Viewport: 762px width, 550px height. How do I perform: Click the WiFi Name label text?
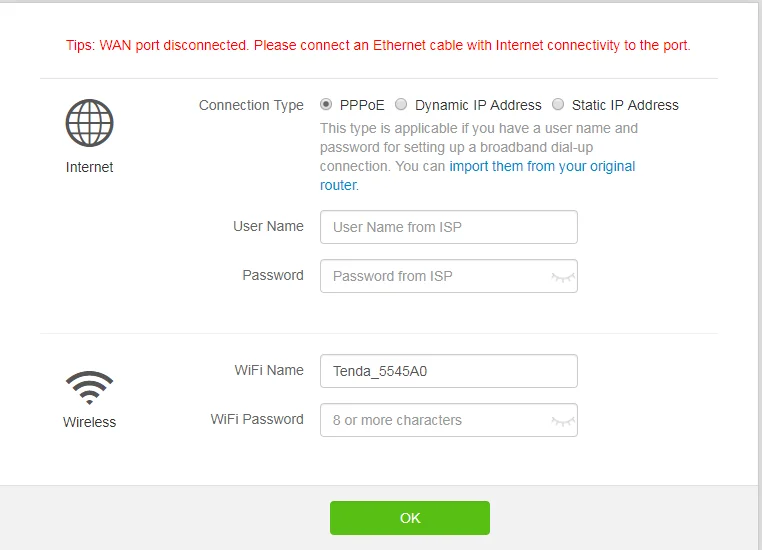point(269,370)
